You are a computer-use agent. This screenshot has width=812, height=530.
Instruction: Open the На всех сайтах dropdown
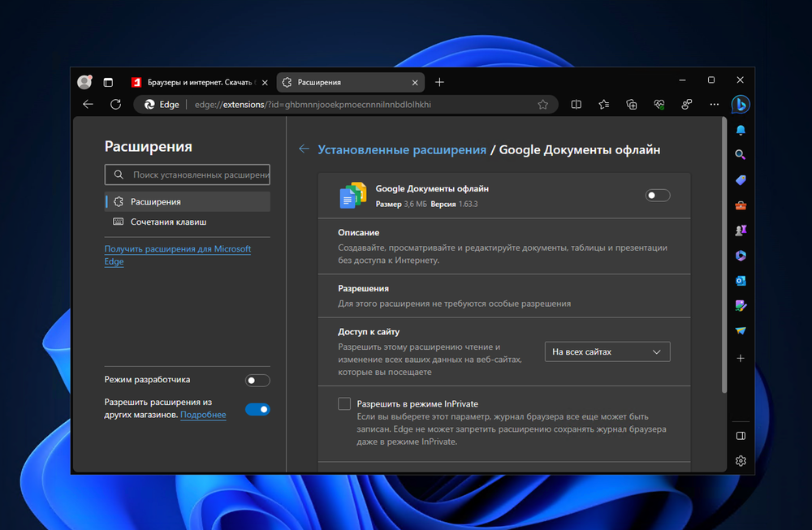coord(607,352)
